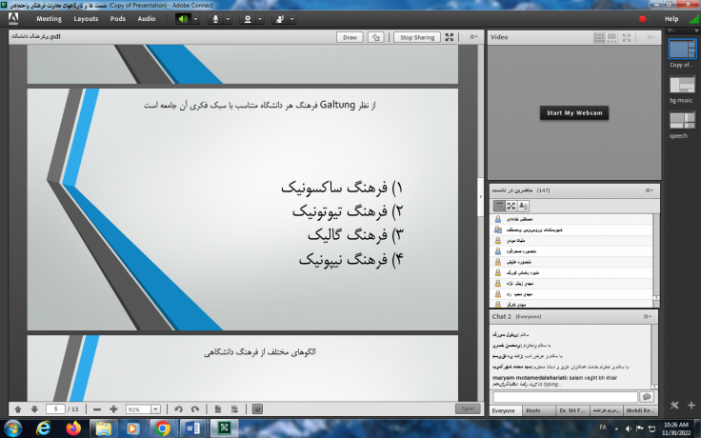Open the webcam options dropdown arrow
The width and height of the screenshot is (701, 438).
pos(260,19)
